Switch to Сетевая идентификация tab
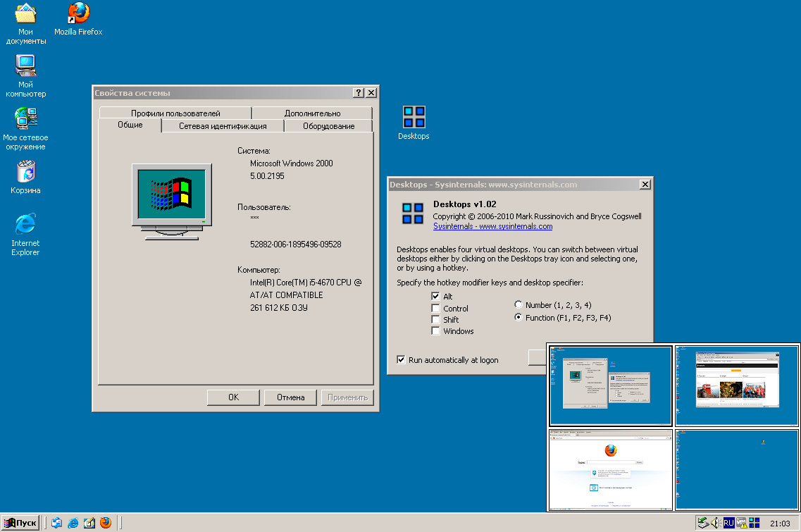 (x=223, y=126)
